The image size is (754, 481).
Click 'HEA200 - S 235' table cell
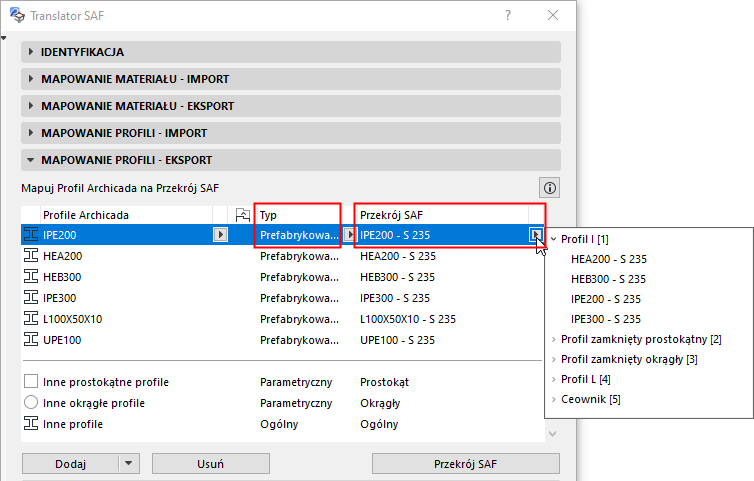[398, 256]
